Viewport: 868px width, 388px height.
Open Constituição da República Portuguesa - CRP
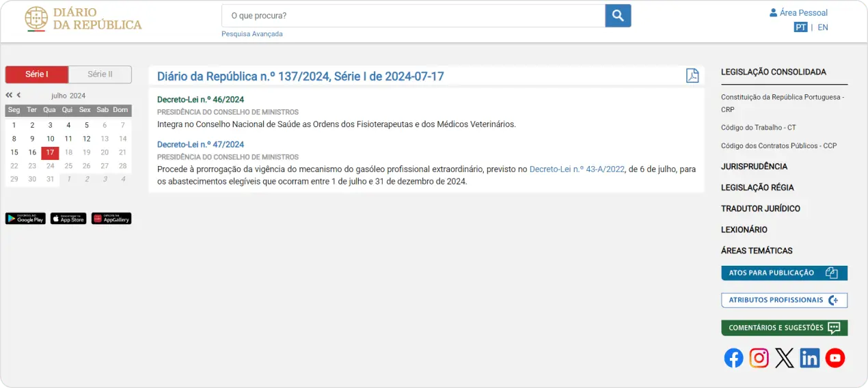(783, 103)
